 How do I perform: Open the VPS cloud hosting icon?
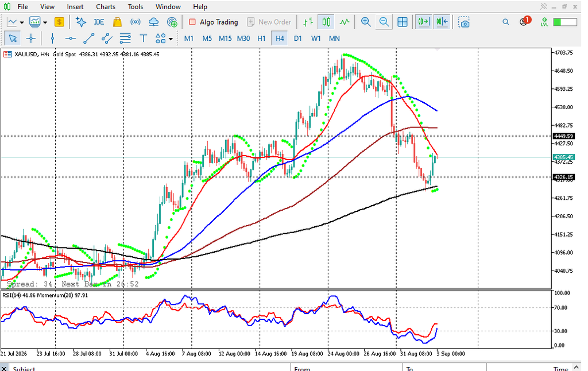(x=154, y=22)
